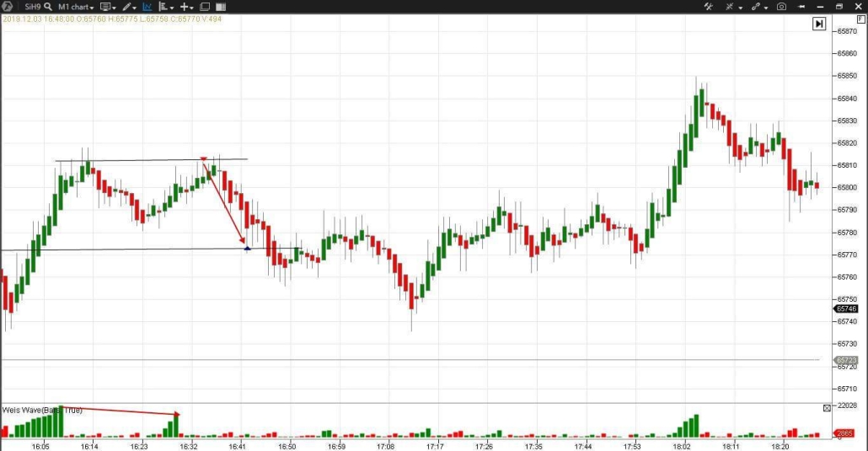868x451 pixels.
Task: Select the red triangle marker at top line
Action: (204, 159)
